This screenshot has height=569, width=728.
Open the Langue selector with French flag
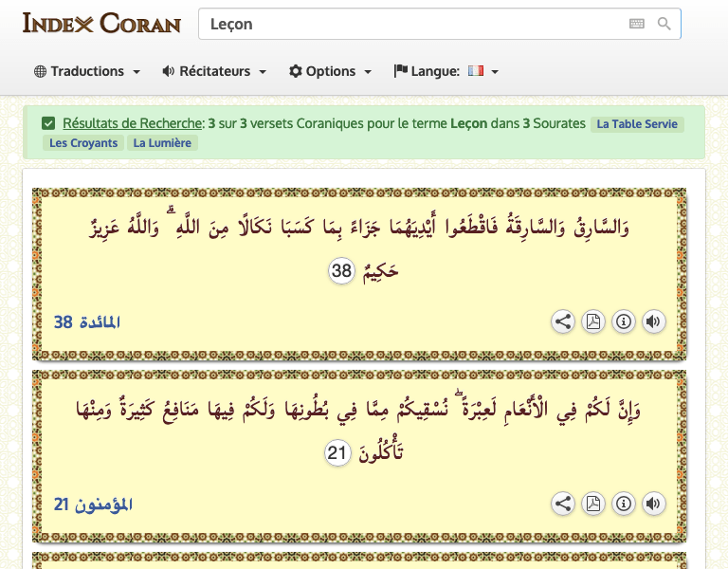pos(446,71)
